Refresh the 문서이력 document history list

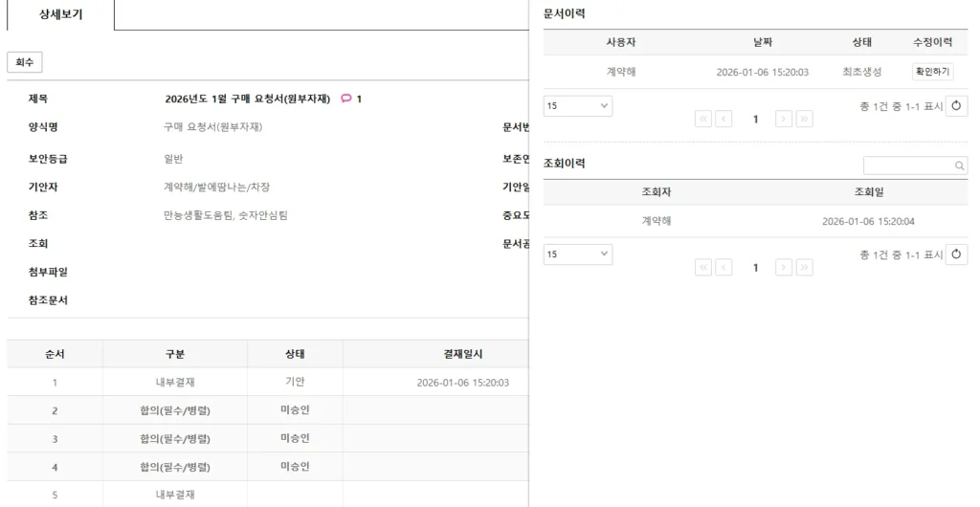956,106
